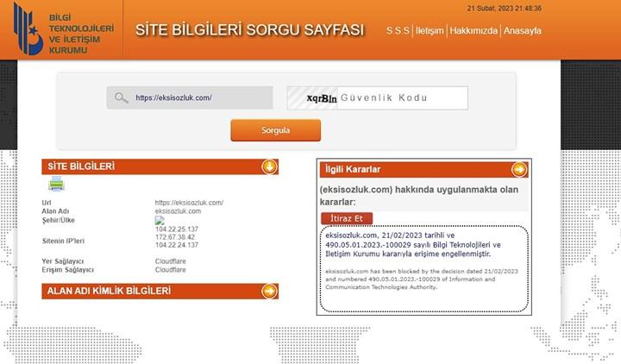Expand ALAN ADI KİMLİK BİLGİLERİ arrow
This screenshot has height=364, width=621.
[269, 291]
